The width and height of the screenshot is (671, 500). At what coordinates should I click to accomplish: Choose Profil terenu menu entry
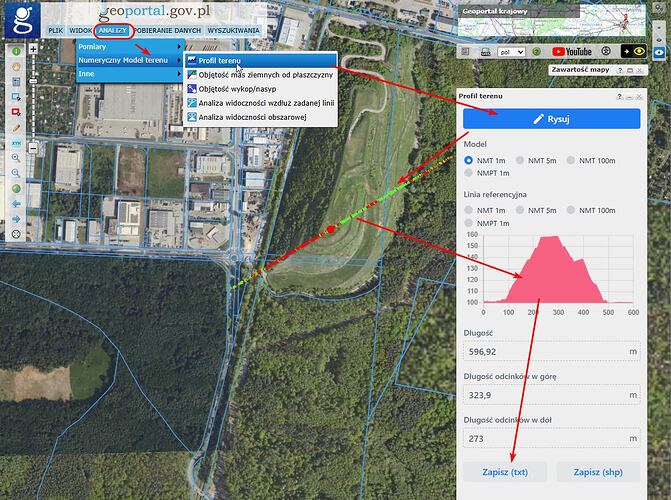261,60
